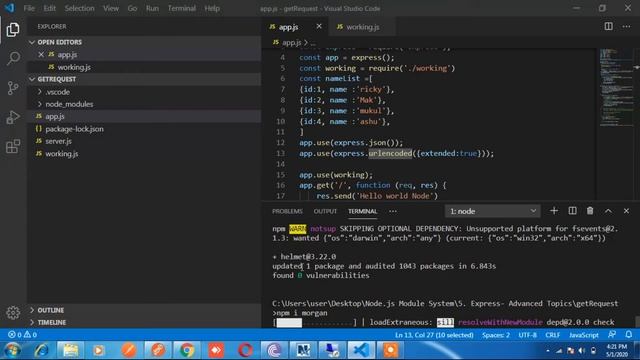The height and width of the screenshot is (360, 640).
Task: Open Run and Debug view
Action: 13,118
